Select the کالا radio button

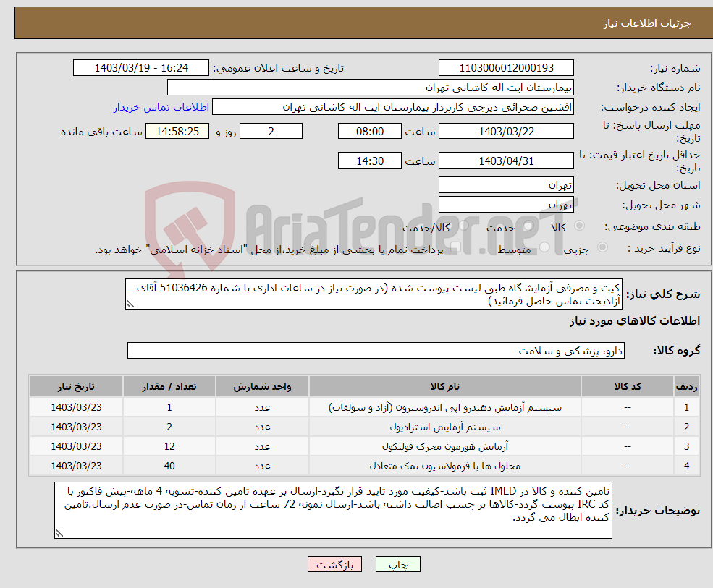click(579, 226)
